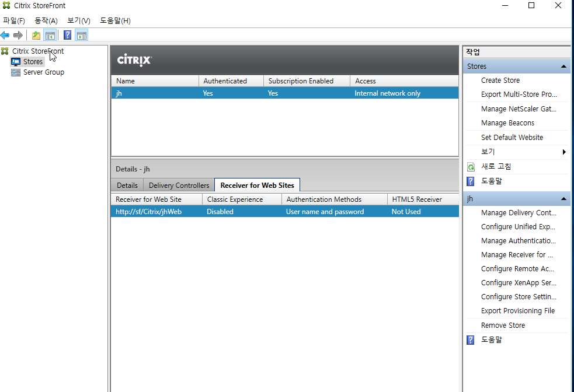Click 새로 고침 refresh action

[496, 166]
